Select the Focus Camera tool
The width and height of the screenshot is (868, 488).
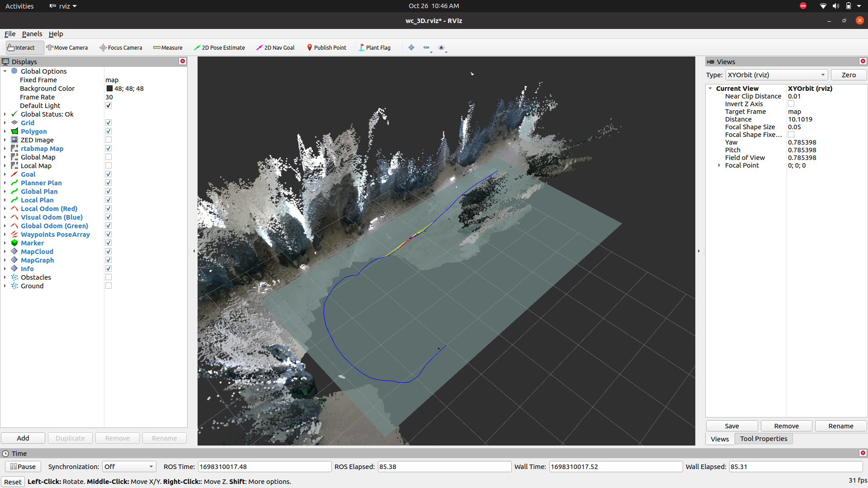(x=121, y=47)
